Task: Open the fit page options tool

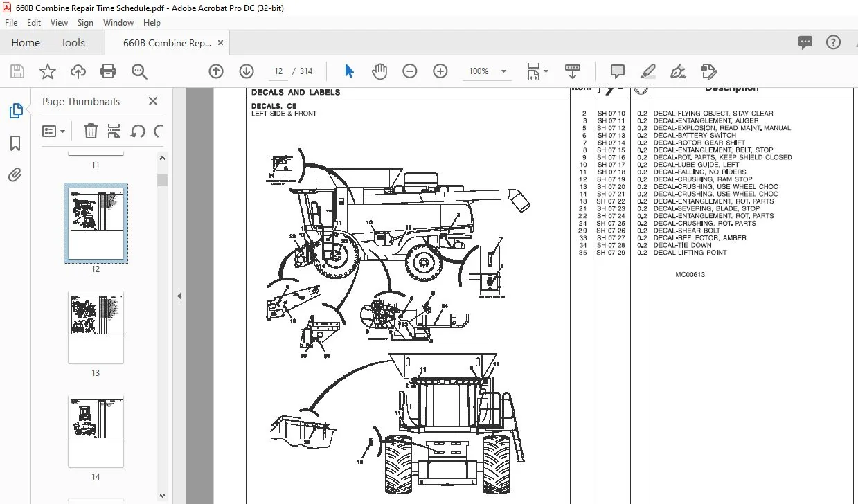Action: [x=537, y=71]
